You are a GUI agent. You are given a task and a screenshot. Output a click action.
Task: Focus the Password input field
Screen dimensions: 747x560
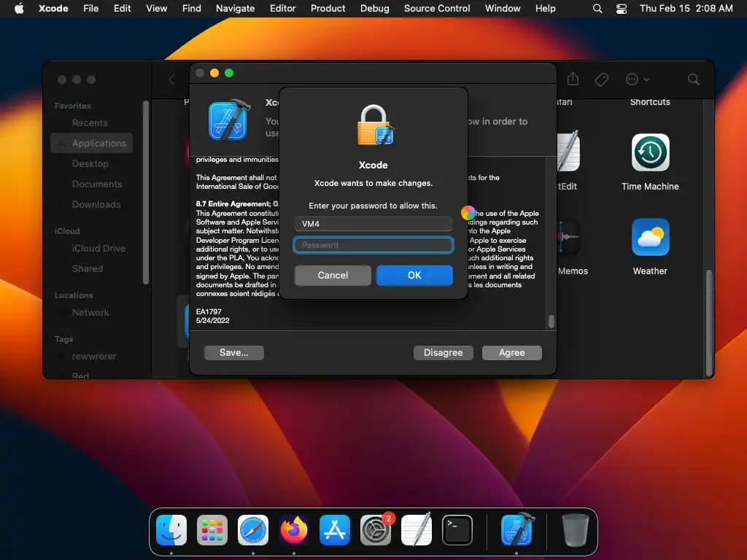[373, 245]
